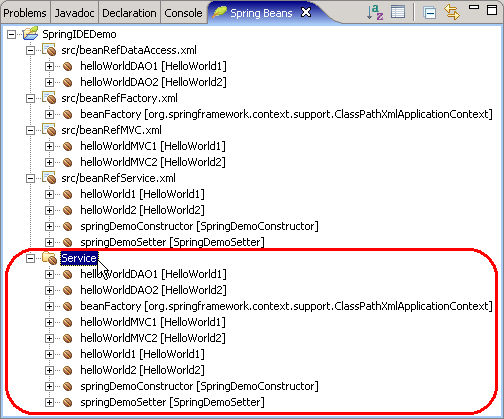Select the SpringIDEDemo project label

pos(79,34)
